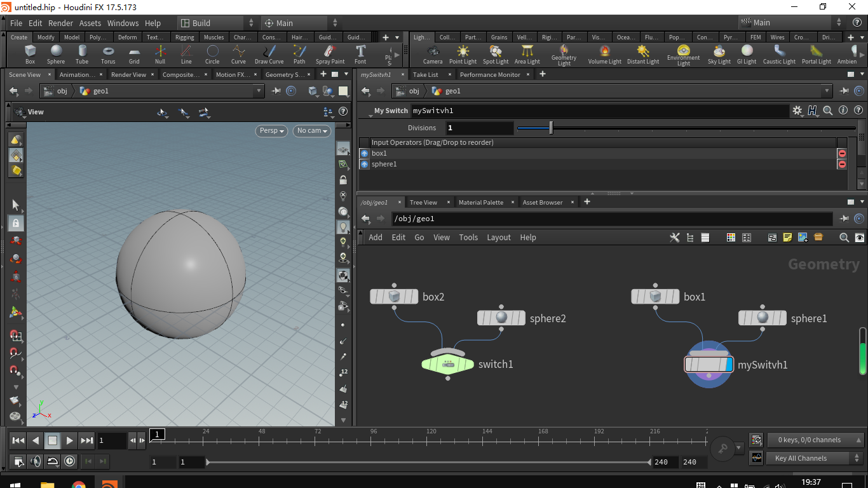868x488 pixels.
Task: Add a Sticky Note in the network editor
Action: tap(787, 237)
